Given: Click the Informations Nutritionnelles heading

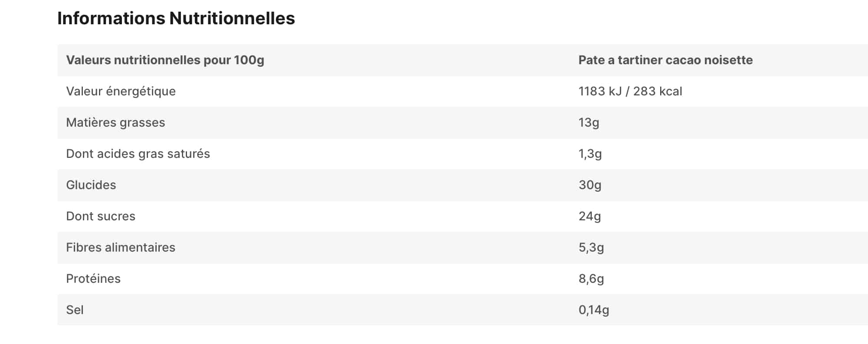Looking at the screenshot, I should click(x=176, y=18).
